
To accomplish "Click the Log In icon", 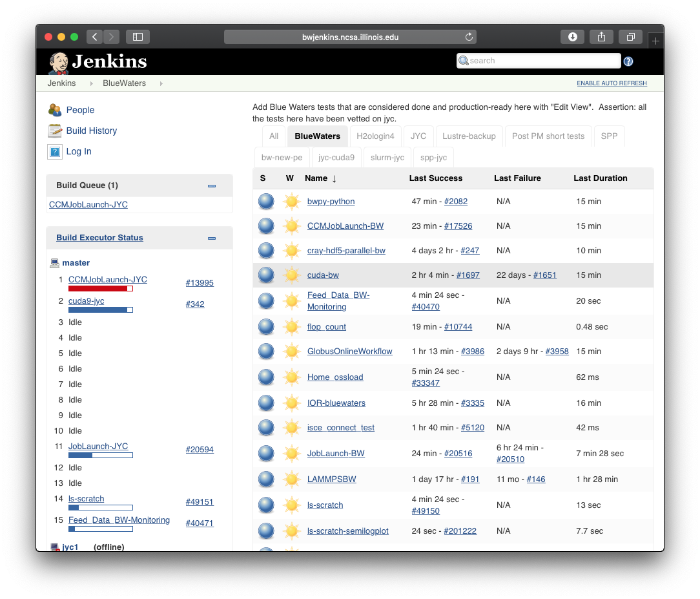I will tap(55, 151).
